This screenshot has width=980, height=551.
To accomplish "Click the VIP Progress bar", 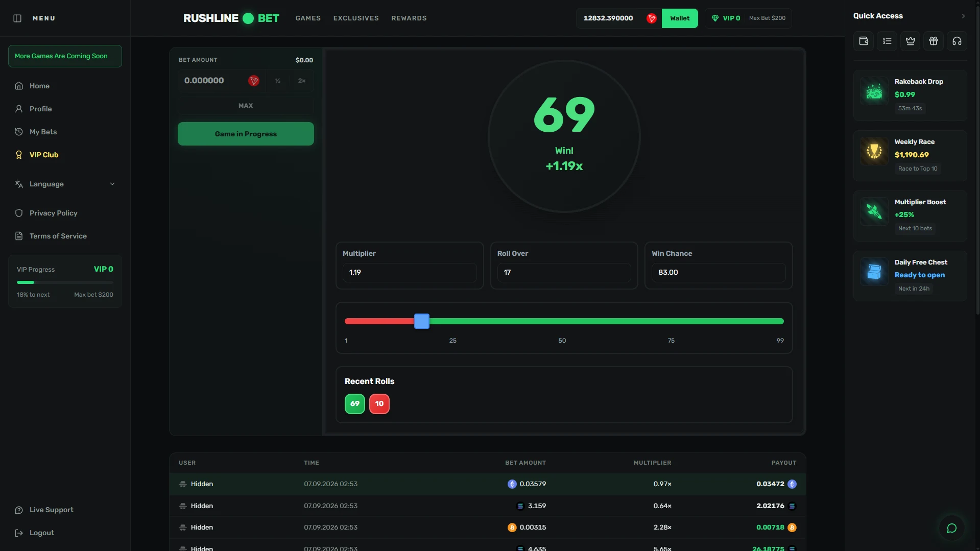I will pos(65,282).
